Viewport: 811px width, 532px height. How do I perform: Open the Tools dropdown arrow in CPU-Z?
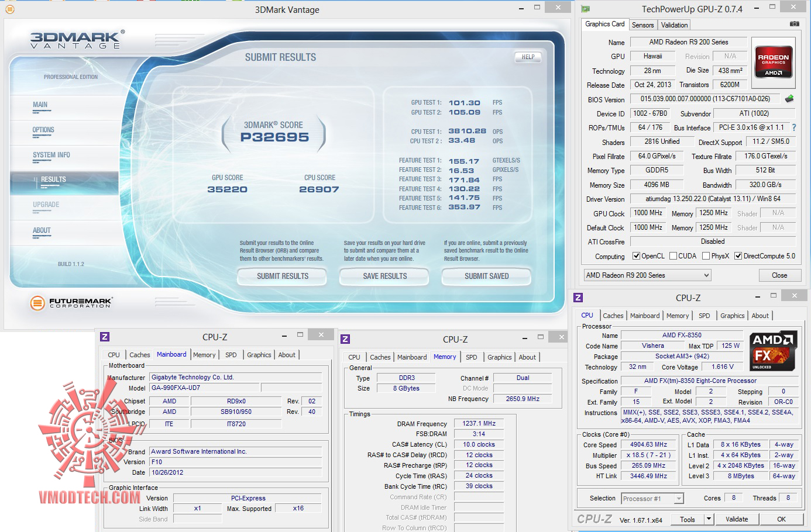click(709, 519)
